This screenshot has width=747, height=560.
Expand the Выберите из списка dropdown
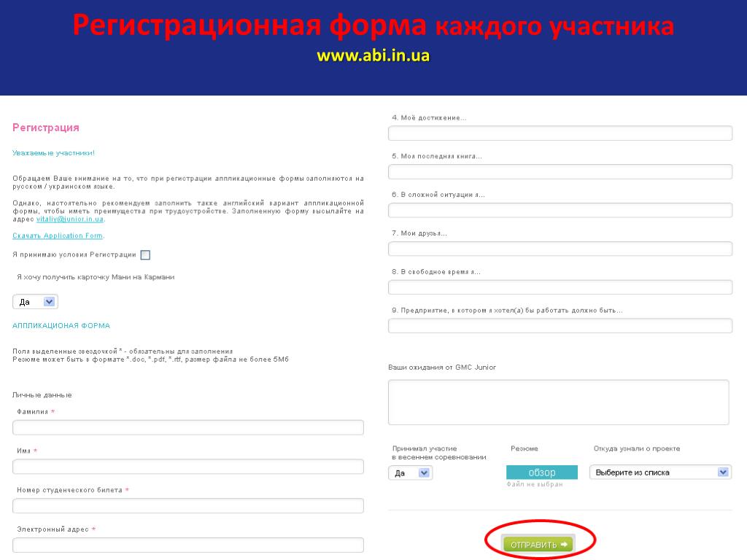click(x=660, y=472)
